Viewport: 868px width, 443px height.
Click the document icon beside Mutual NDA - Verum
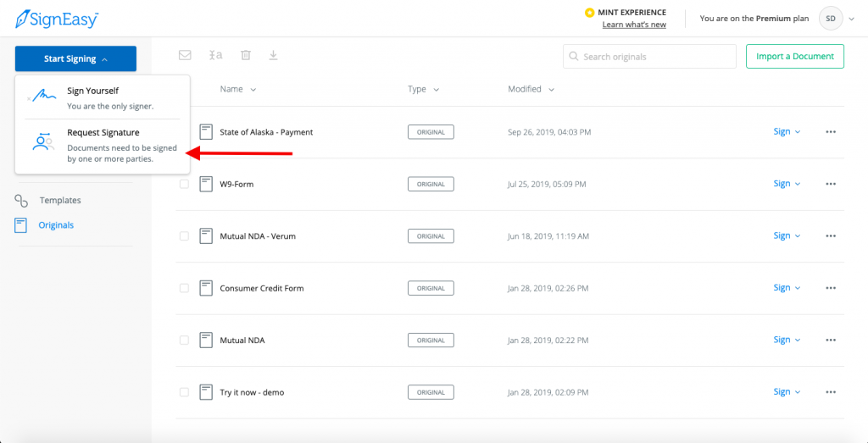[206, 236]
